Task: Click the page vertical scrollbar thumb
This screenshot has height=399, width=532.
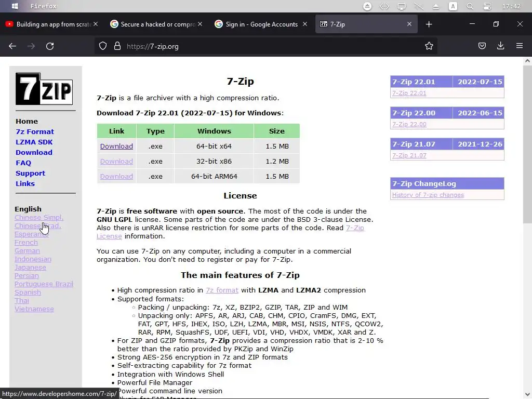Action: [527, 144]
